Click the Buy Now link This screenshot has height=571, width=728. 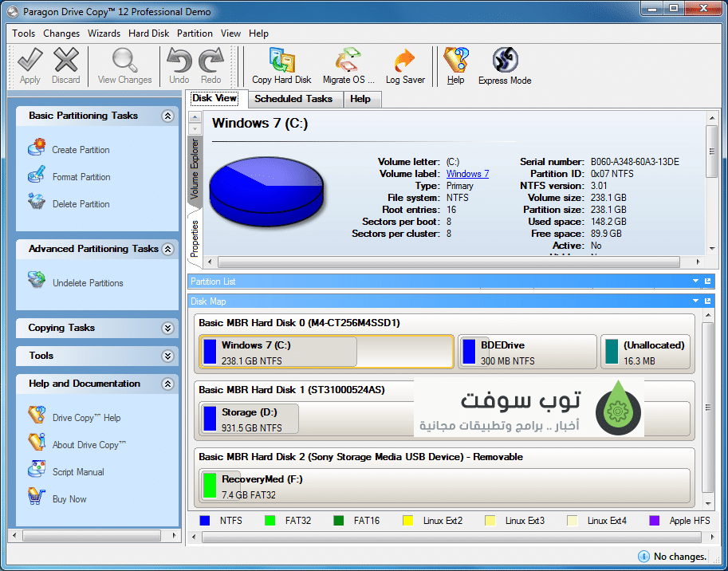pos(69,499)
